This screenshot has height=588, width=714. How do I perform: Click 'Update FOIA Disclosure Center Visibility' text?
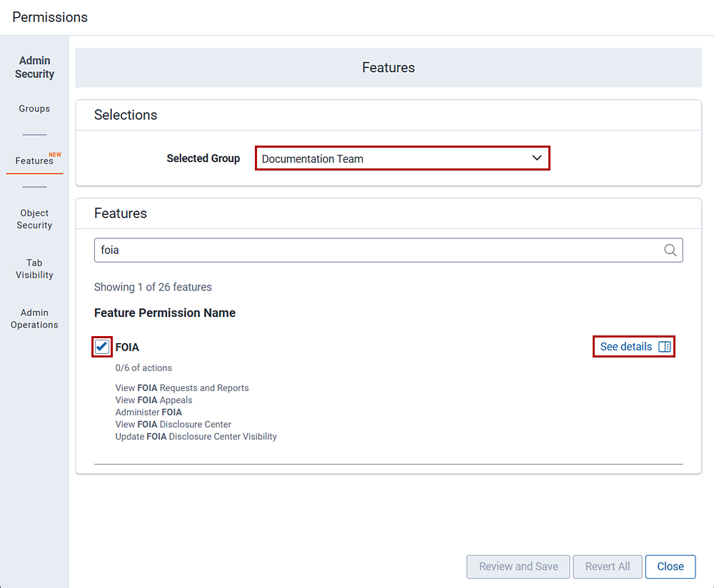[196, 437]
